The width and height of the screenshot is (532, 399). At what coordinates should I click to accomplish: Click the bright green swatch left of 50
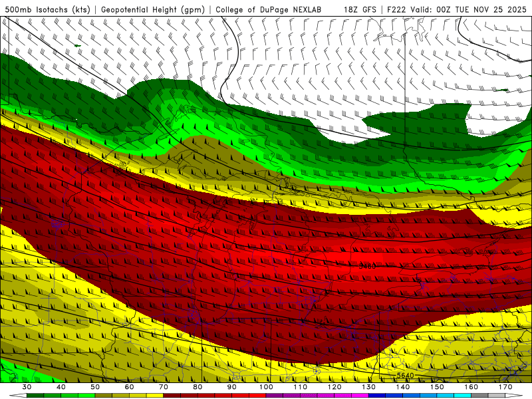point(86,396)
